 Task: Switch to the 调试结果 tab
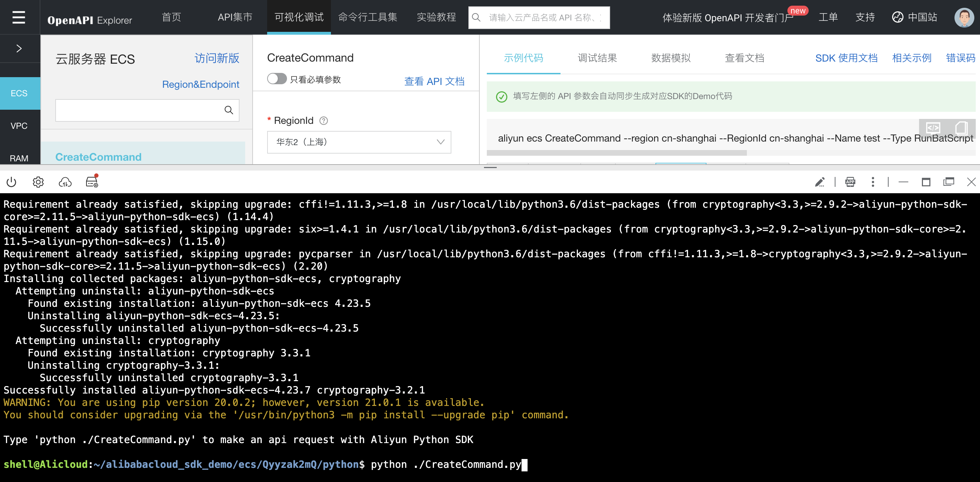(x=597, y=58)
